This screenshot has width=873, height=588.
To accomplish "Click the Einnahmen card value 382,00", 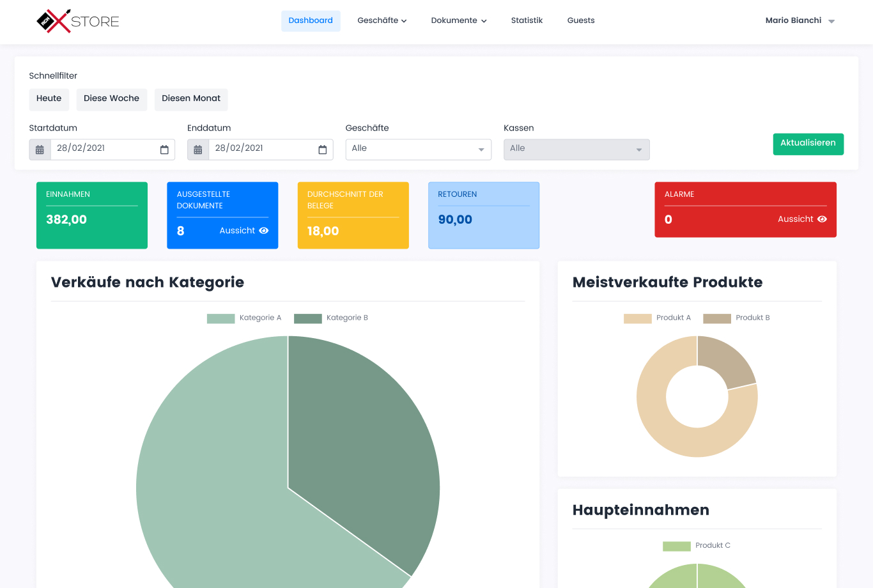I will tap(66, 220).
